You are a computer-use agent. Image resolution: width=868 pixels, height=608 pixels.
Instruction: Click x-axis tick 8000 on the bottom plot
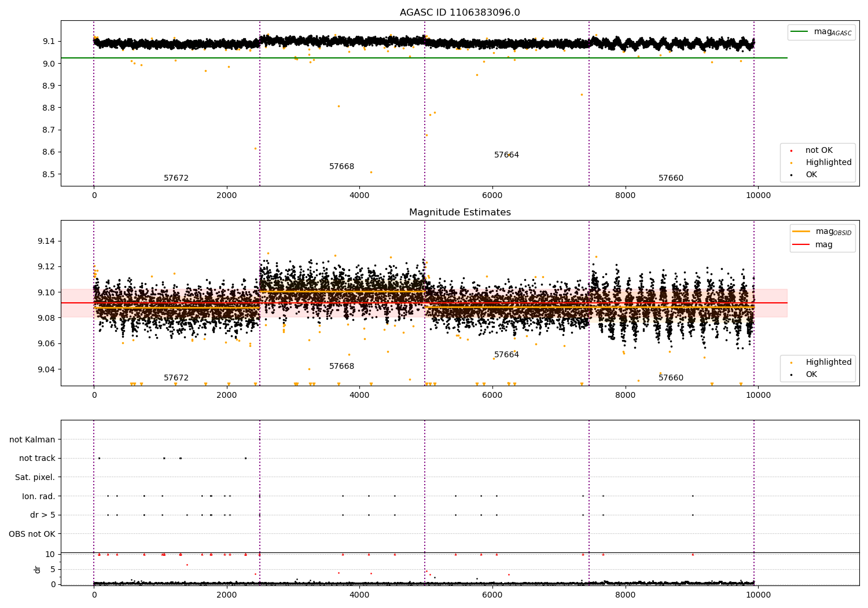626,595
